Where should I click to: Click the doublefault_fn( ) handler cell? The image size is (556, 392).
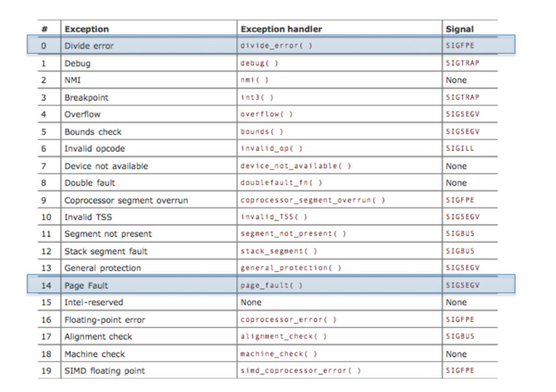(281, 183)
